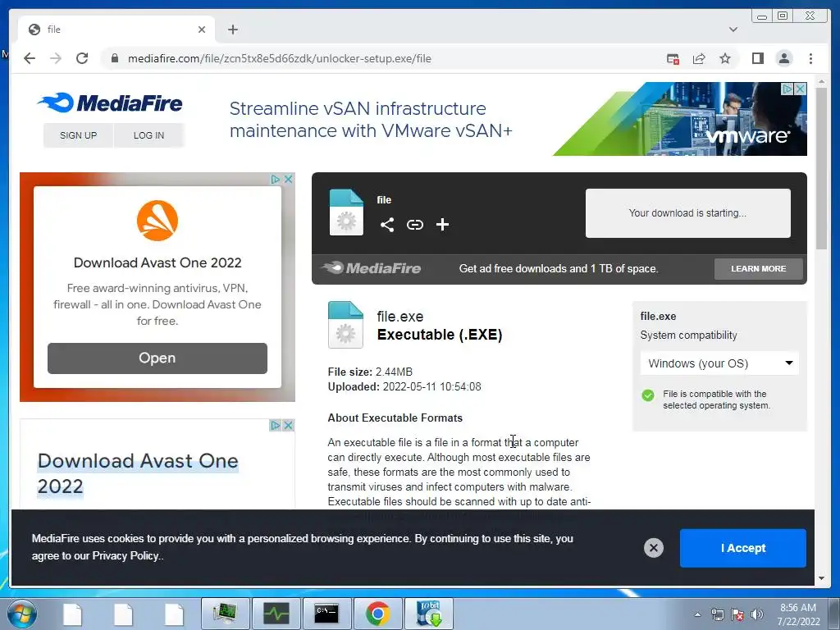
Task: Click the LOG IN button
Action: point(149,135)
